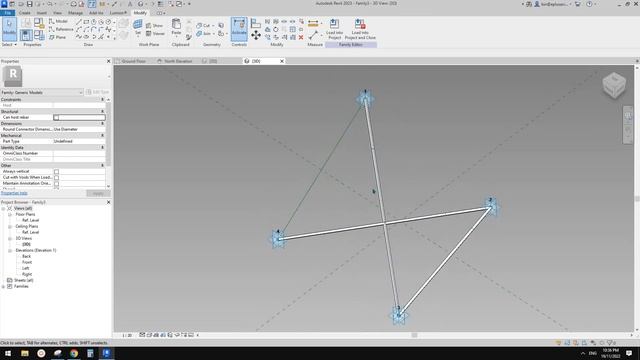Close the Properties panel
This screenshot has height=360, width=640.
(109, 61)
